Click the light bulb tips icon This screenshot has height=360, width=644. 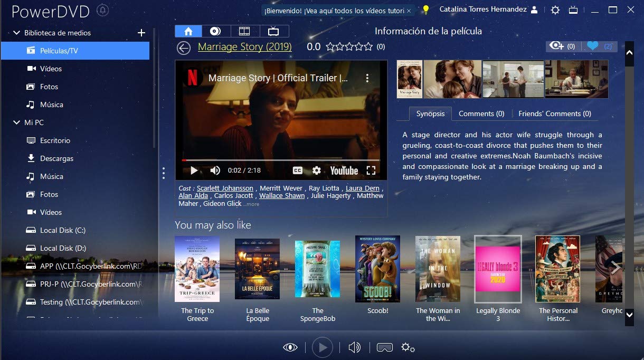[425, 10]
